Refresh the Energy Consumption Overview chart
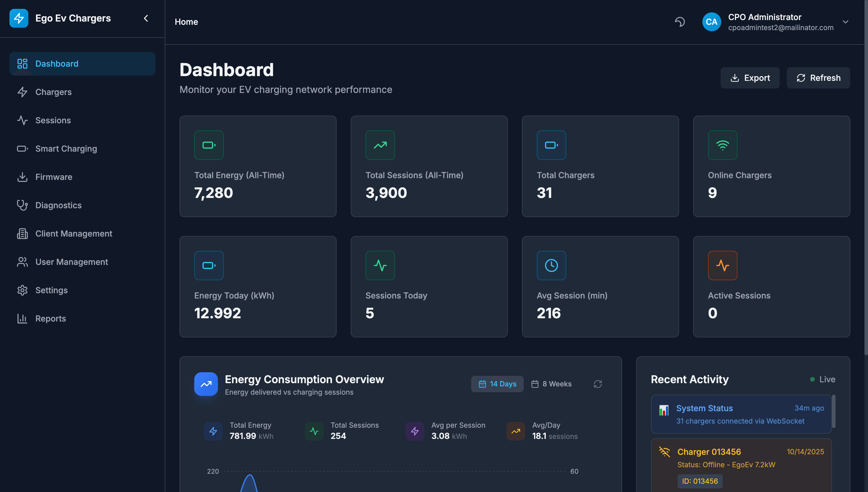Viewport: 868px width, 492px height. click(x=598, y=384)
